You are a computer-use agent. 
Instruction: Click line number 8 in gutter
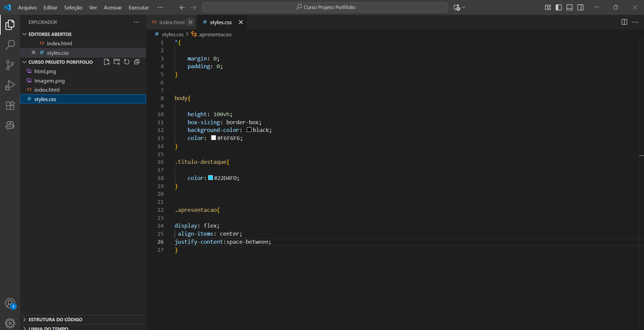(162, 98)
